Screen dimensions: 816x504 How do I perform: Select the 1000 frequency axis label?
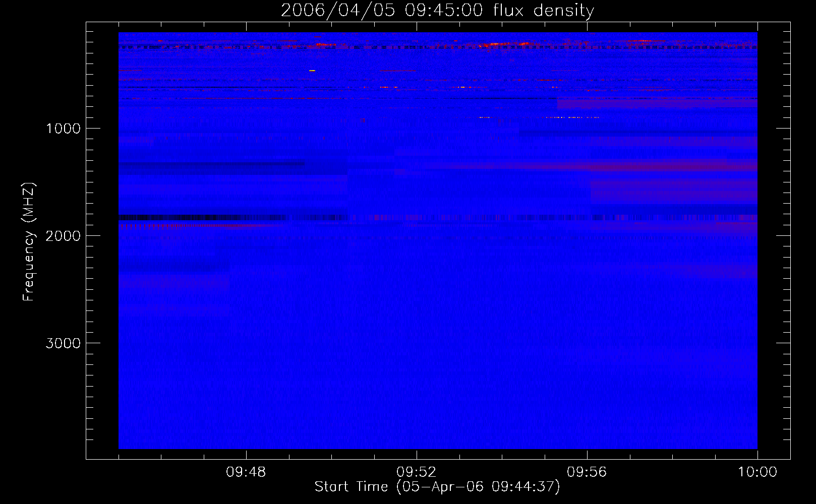tap(63, 129)
